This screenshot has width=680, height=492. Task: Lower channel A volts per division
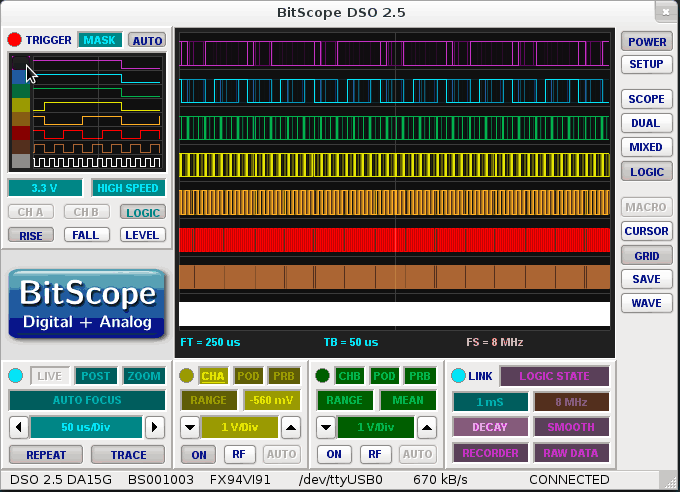point(190,427)
